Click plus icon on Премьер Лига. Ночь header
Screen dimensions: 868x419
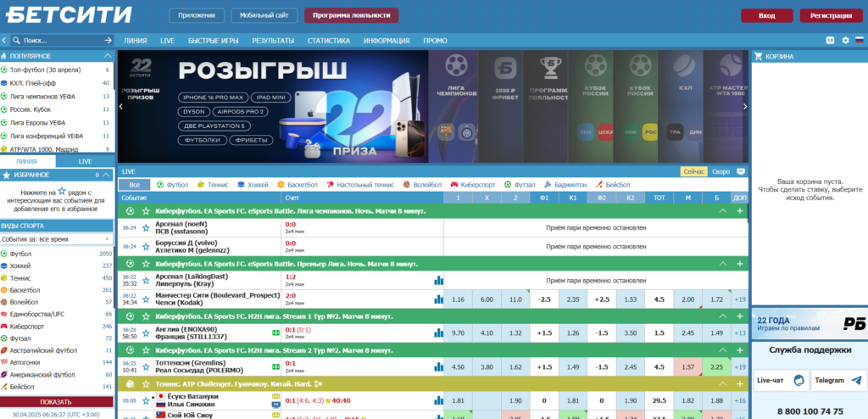click(739, 264)
